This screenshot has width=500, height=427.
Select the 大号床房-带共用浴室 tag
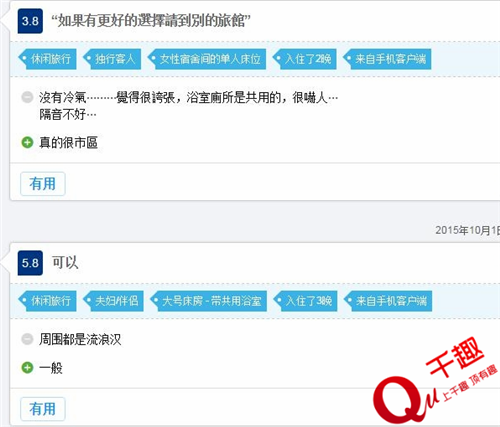pyautogui.click(x=208, y=301)
